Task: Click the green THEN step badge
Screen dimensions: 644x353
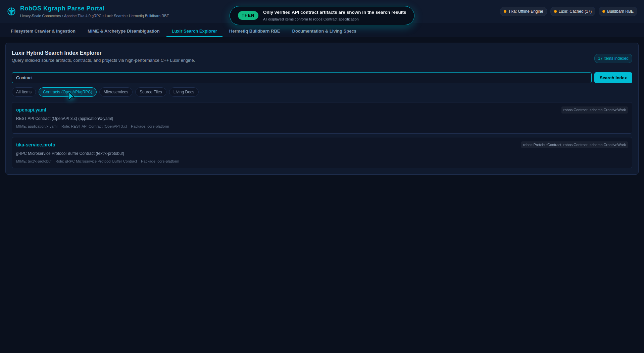Action: pos(248,15)
